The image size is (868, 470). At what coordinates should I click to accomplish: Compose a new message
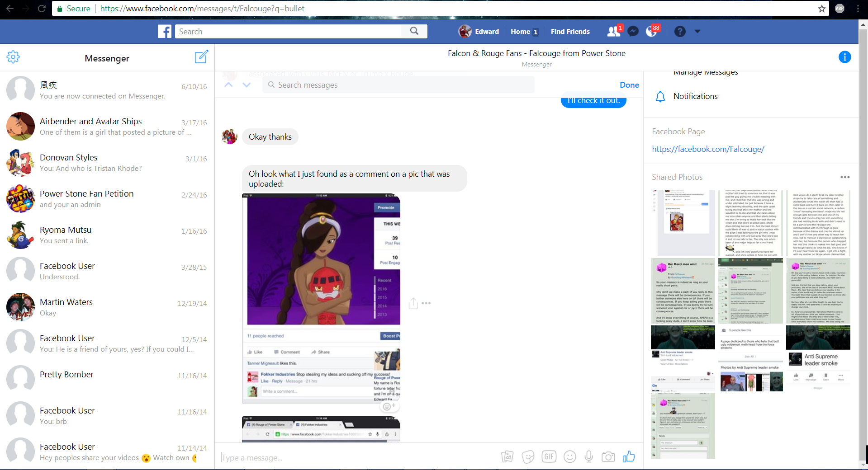[x=201, y=56]
